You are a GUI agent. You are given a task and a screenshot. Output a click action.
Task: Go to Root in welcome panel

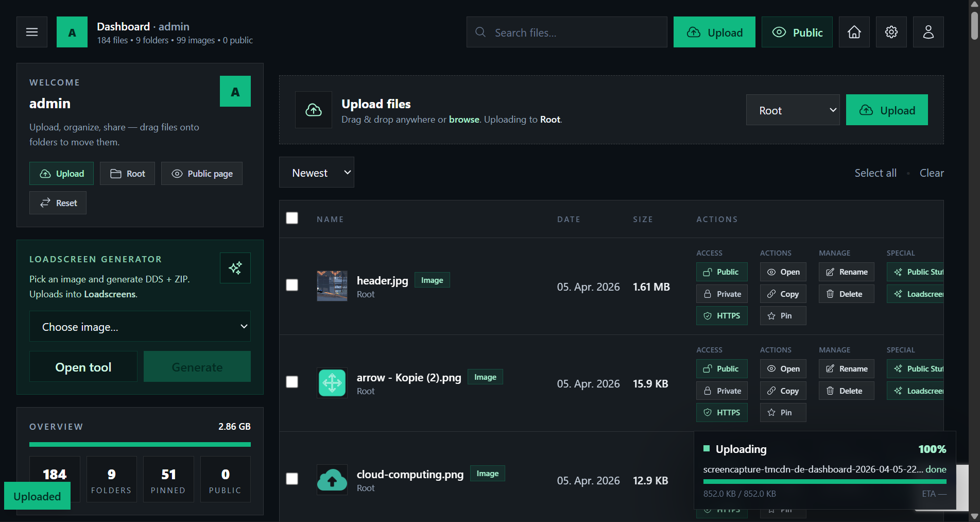(x=127, y=174)
